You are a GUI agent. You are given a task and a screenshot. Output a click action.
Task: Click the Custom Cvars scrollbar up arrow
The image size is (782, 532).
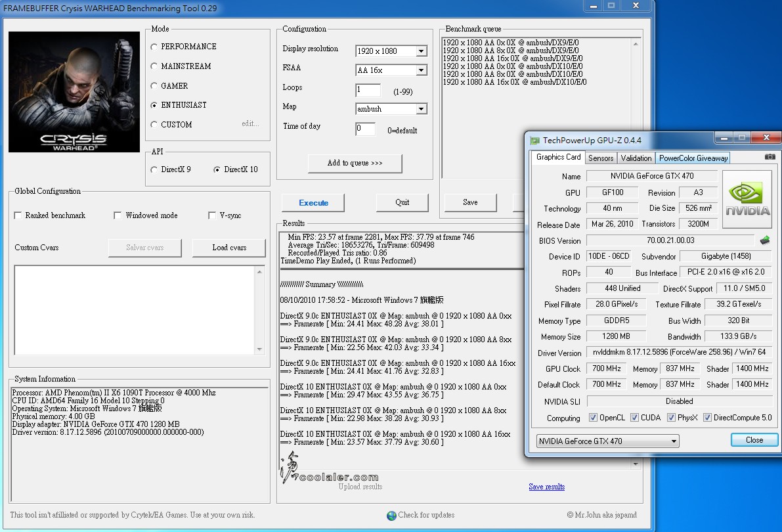pyautogui.click(x=259, y=271)
